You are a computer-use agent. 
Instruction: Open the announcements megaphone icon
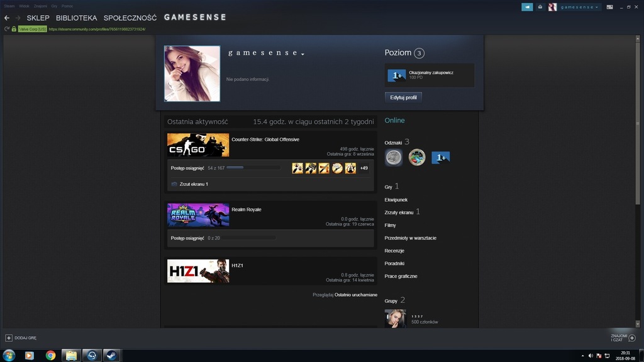click(527, 7)
